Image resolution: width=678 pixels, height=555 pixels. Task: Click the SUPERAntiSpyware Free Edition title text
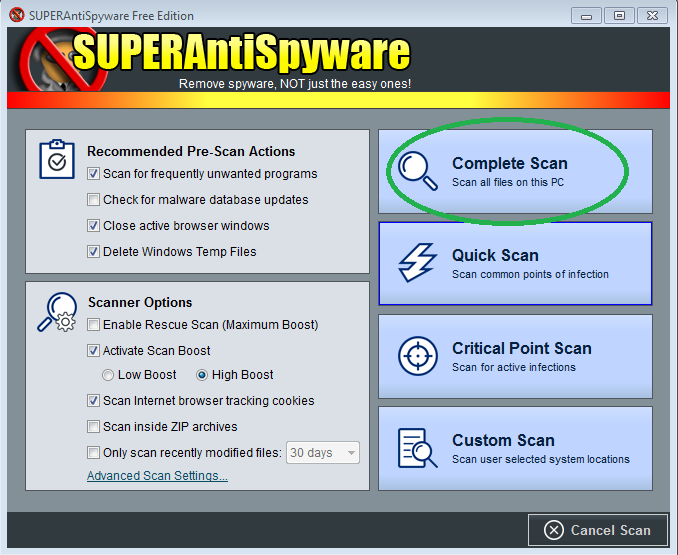(x=111, y=16)
